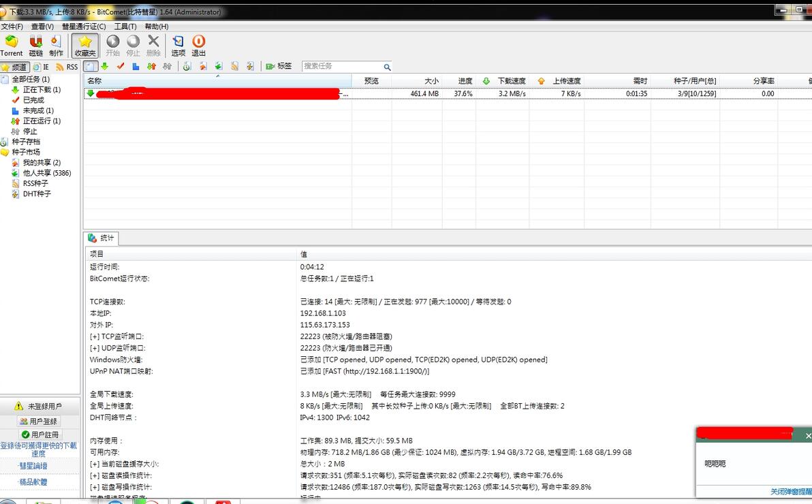
Task: Select 停止 in sidebar tree
Action: click(x=30, y=131)
